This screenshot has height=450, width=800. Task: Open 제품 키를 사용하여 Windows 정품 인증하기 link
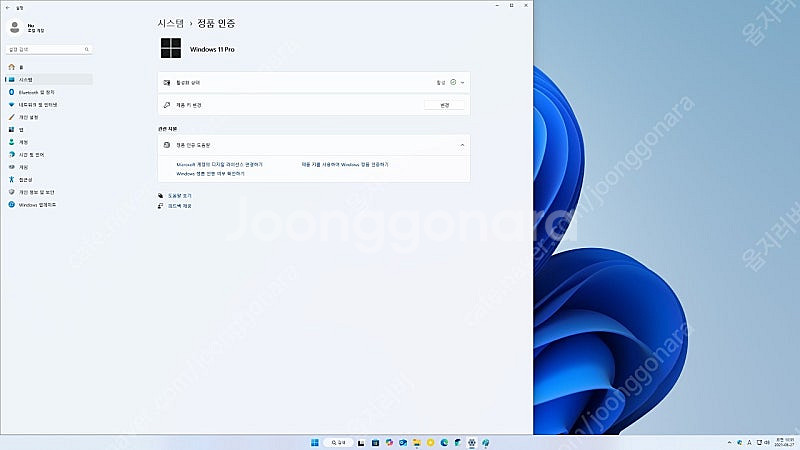[x=345, y=164]
